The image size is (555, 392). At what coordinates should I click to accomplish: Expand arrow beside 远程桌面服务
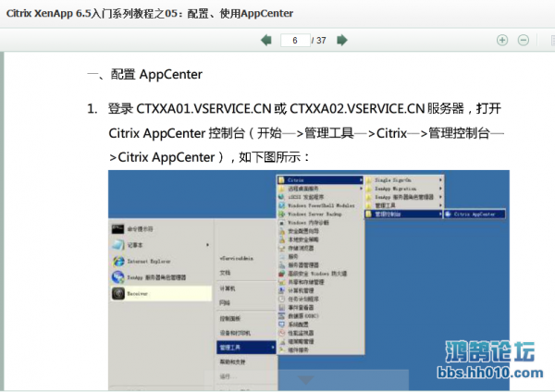tap(361, 189)
